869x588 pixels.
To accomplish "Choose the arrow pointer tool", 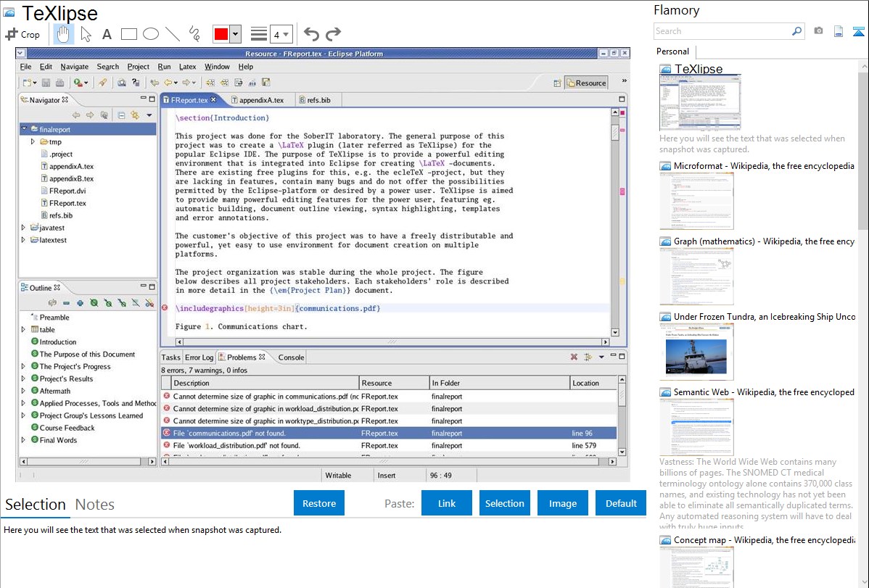I will (x=86, y=34).
